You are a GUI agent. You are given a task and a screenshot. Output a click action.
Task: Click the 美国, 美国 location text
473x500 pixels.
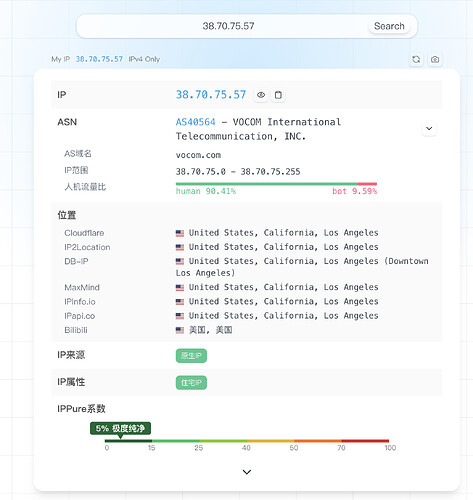211,330
